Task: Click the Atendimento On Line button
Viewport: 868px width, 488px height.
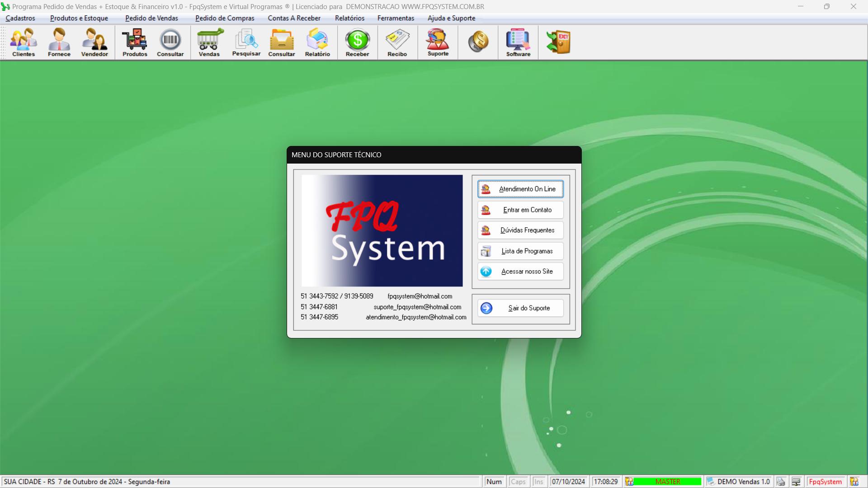Action: pyautogui.click(x=520, y=189)
